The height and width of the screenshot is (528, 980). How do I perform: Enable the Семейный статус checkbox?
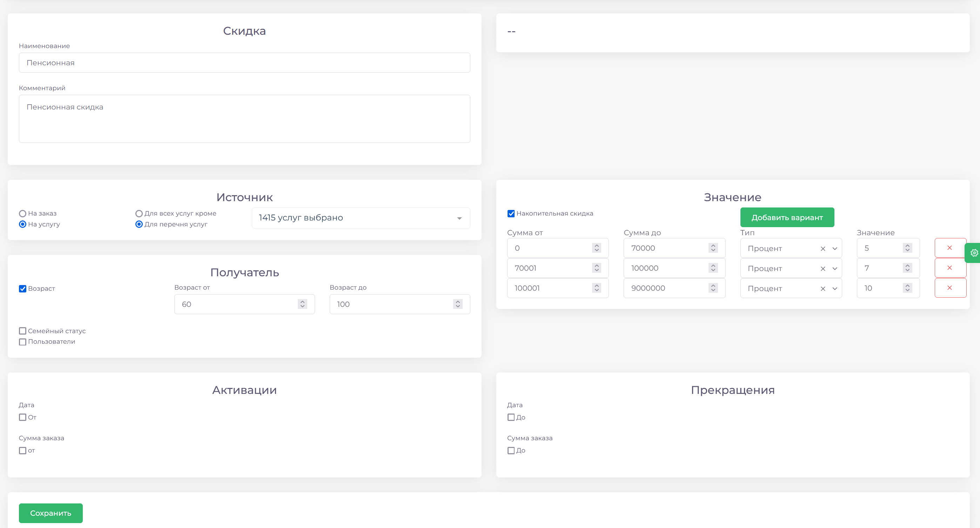click(22, 331)
